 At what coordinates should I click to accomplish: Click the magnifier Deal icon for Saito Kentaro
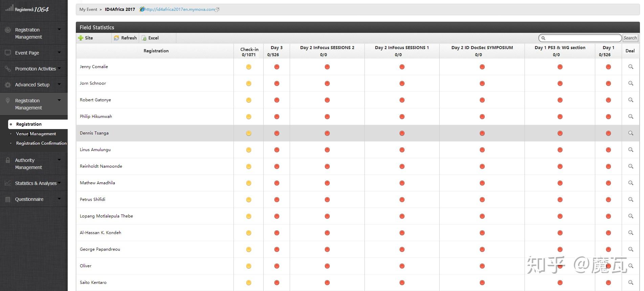[x=631, y=283]
